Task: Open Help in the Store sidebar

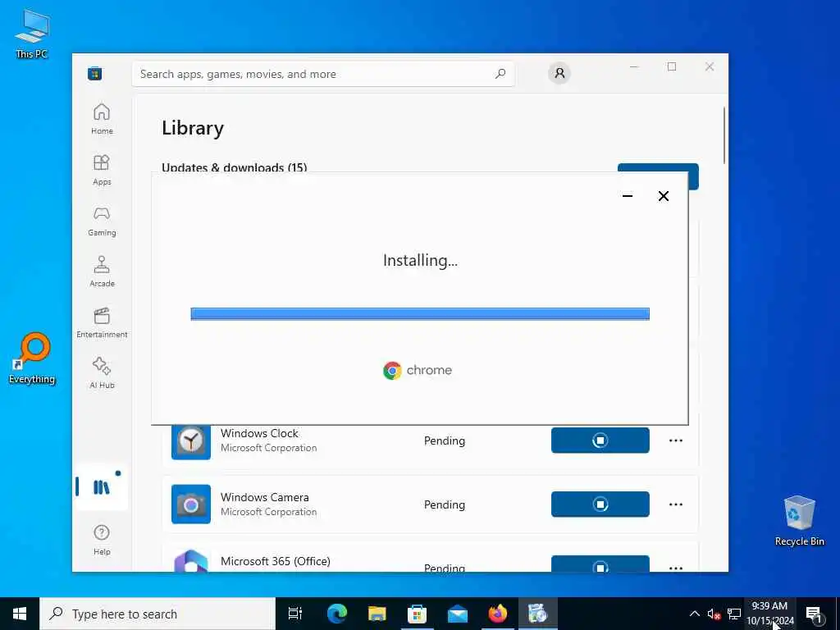Action: (102, 540)
